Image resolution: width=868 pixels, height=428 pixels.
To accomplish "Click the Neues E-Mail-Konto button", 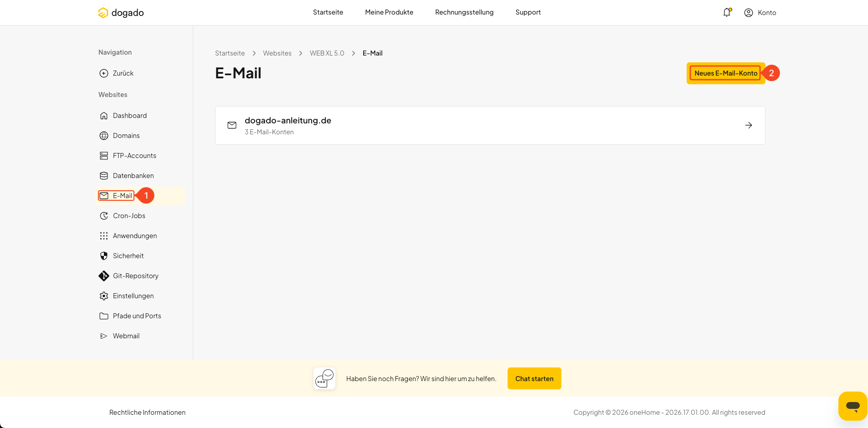I will (726, 73).
